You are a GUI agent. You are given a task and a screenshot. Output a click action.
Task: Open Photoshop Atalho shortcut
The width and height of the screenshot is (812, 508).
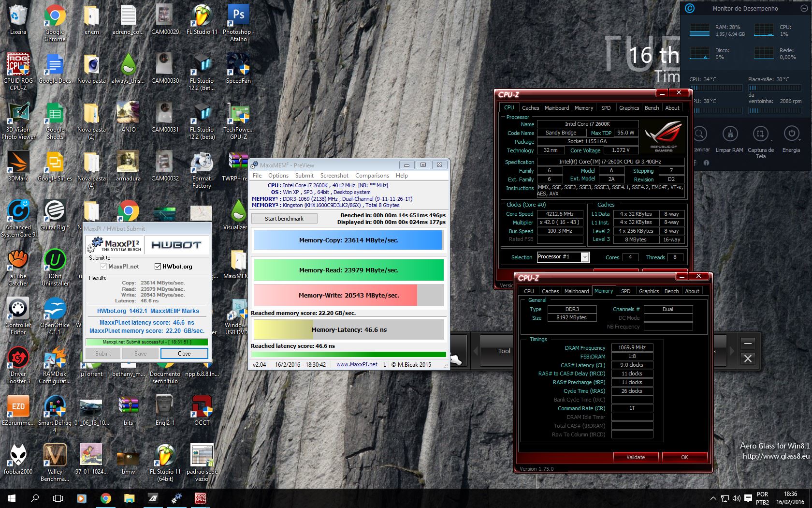tap(238, 23)
